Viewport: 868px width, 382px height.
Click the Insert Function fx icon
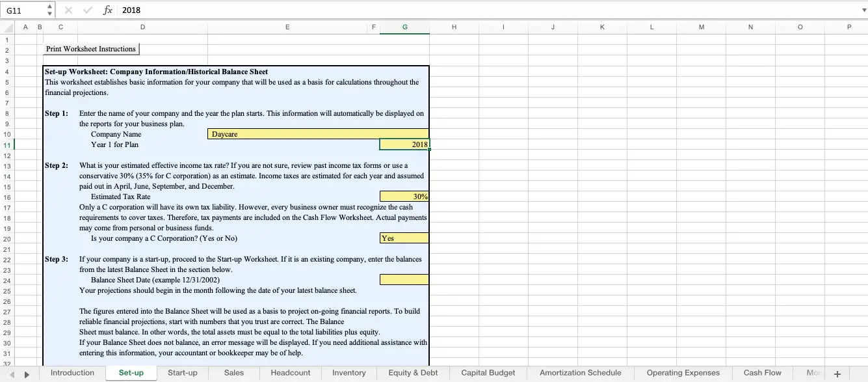click(108, 10)
